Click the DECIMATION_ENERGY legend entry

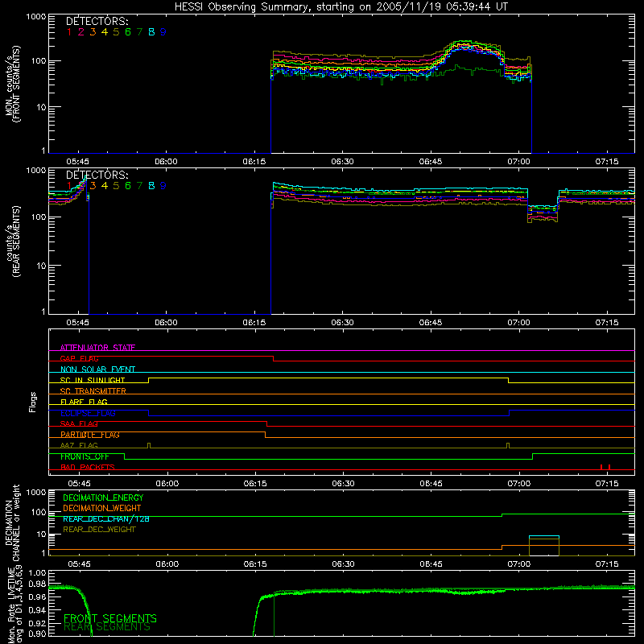pos(103,497)
